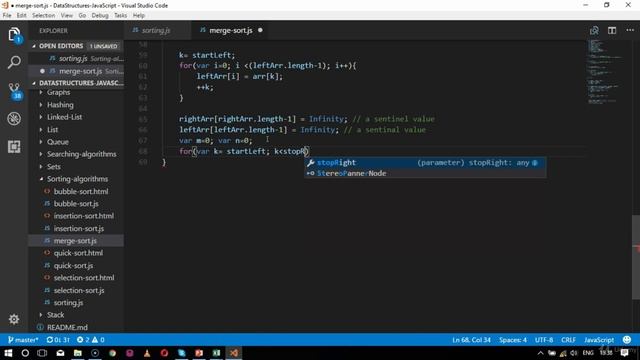Expand the Queue folder
This screenshot has width=640, height=360.
pos(58,142)
